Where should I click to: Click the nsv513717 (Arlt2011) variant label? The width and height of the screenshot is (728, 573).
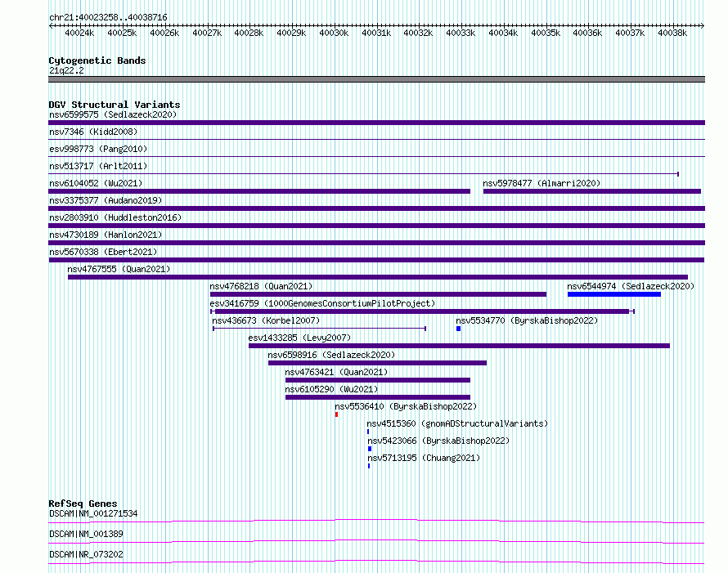point(98,166)
